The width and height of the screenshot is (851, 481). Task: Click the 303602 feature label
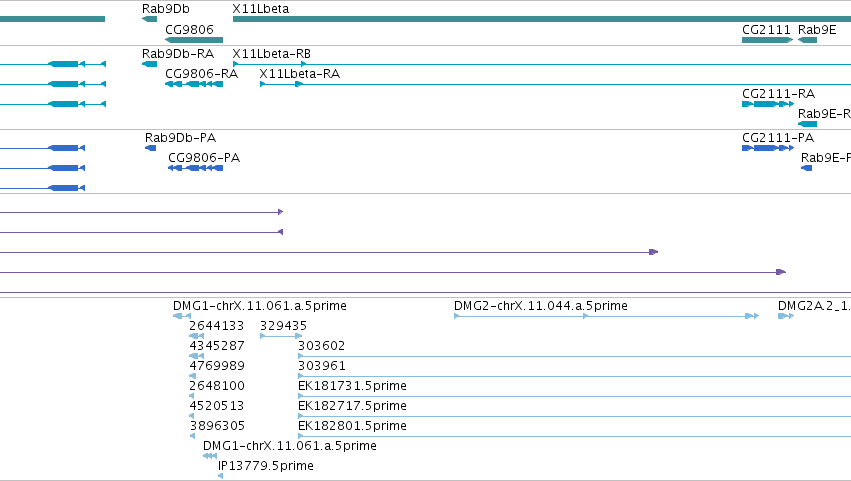(x=321, y=346)
